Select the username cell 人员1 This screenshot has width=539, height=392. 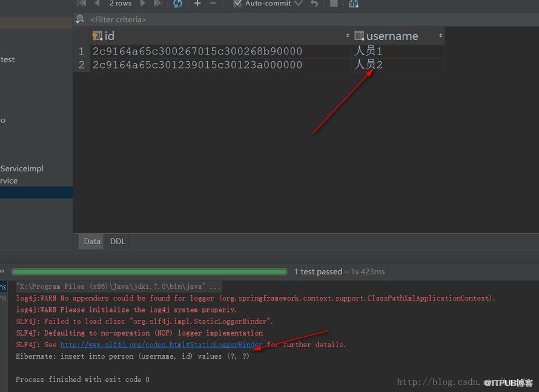pyautogui.click(x=398, y=51)
